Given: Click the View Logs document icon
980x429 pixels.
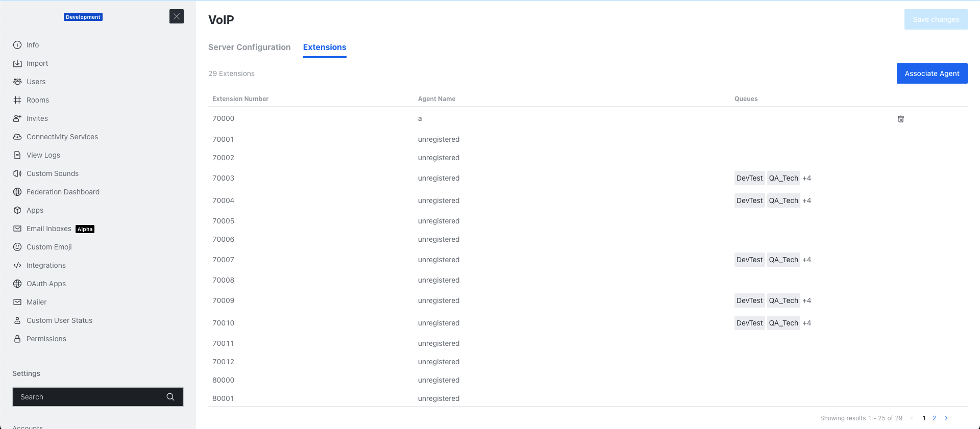Looking at the screenshot, I should 17,155.
